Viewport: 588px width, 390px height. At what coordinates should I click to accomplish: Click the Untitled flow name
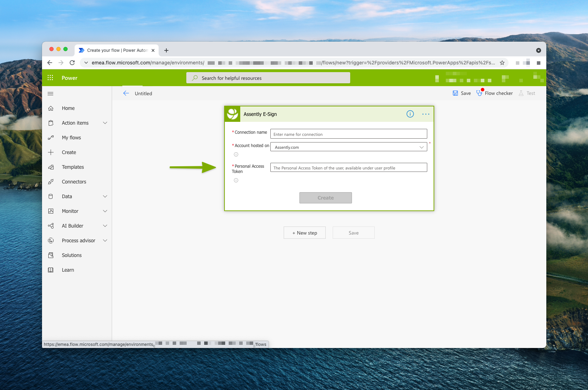coord(144,93)
